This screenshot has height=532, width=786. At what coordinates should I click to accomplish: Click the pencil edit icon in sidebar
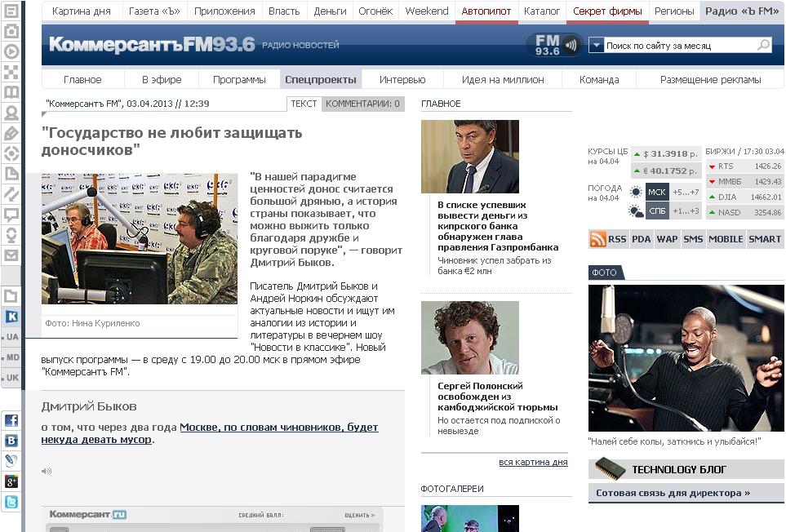pyautogui.click(x=11, y=133)
